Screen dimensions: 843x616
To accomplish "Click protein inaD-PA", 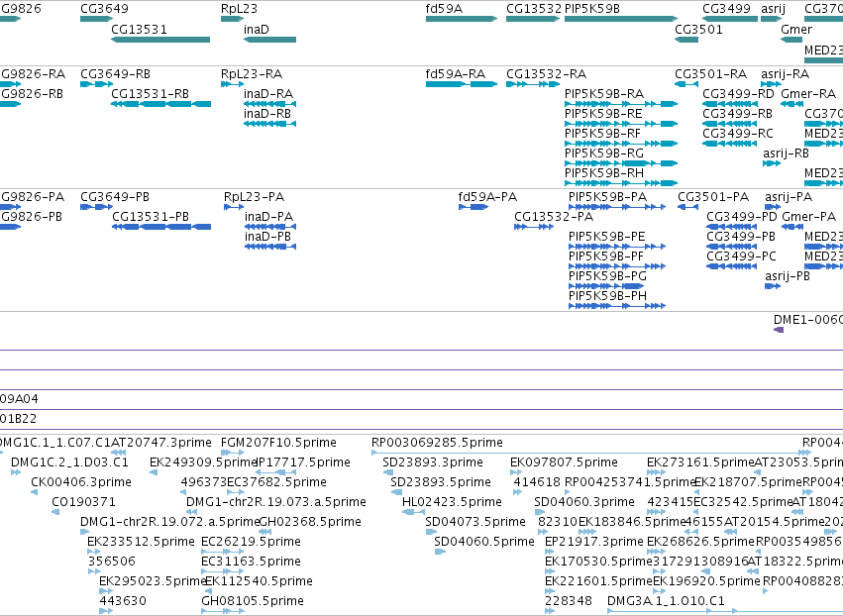I will [270, 227].
